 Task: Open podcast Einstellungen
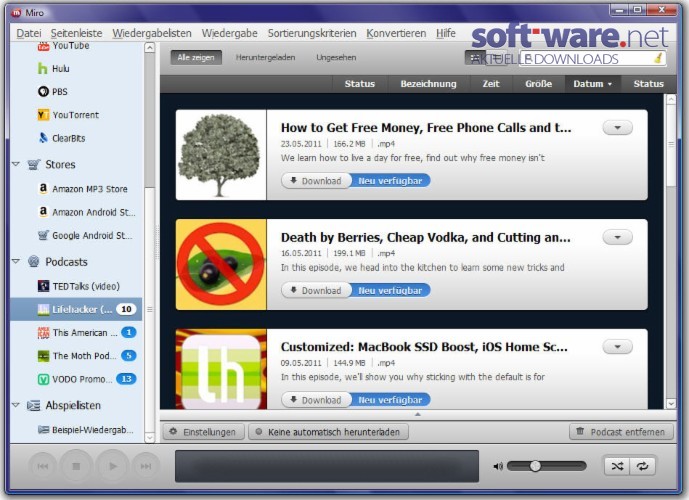pos(203,432)
